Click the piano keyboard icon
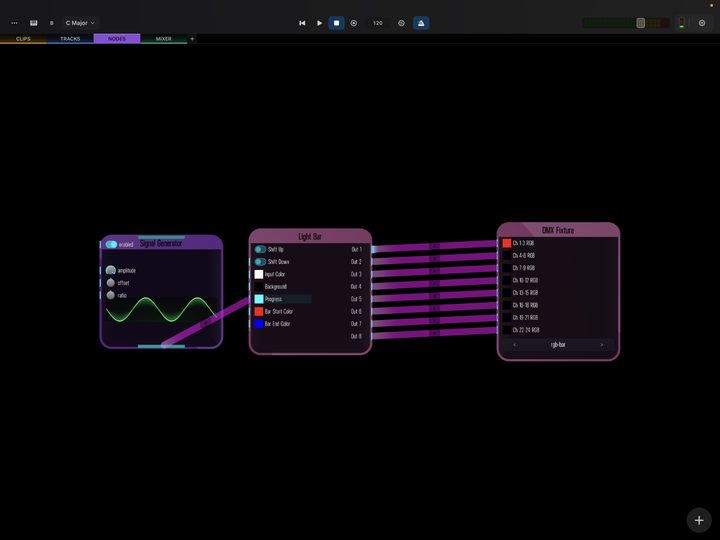 pos(34,23)
